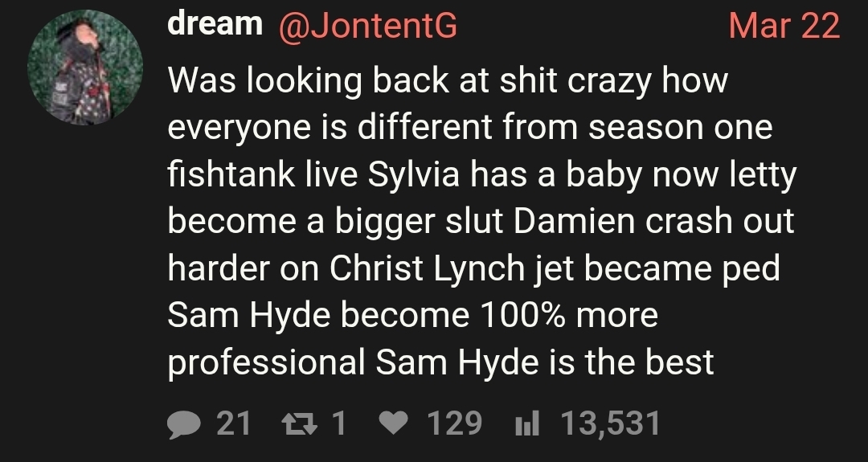The image size is (868, 462).
Task: Click the word 'fishtank' in the tweet
Action: point(231,174)
